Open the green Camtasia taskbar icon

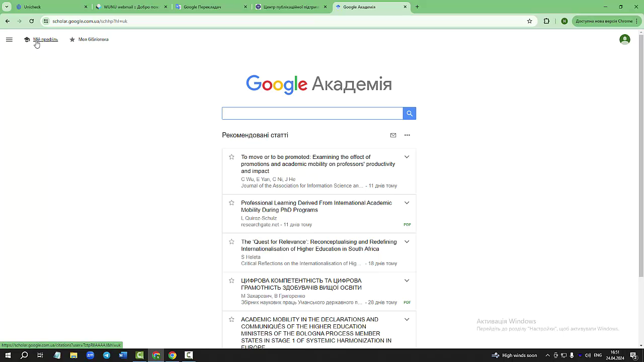[x=139, y=355]
